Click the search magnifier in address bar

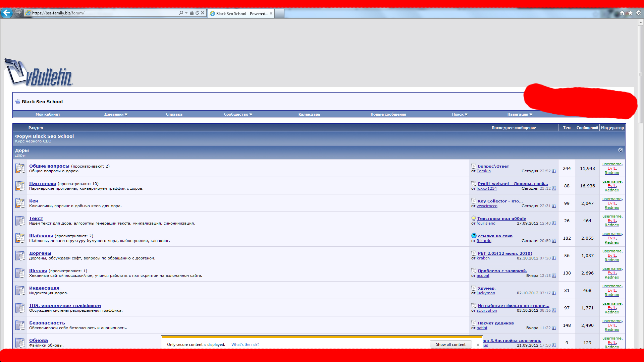click(x=181, y=13)
